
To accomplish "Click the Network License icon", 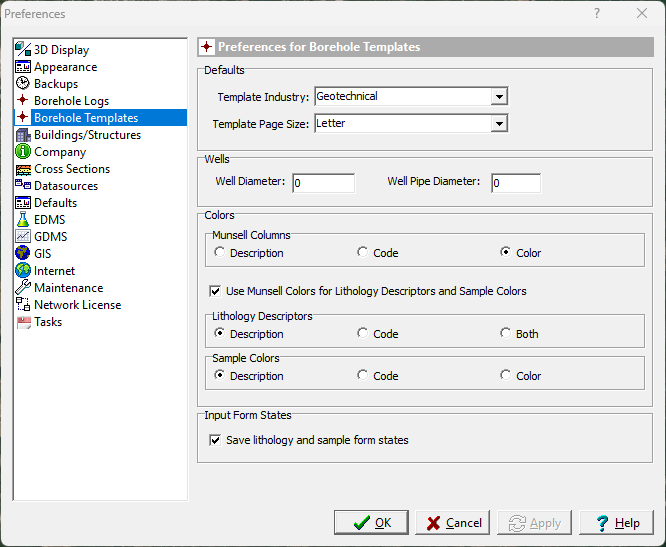I will coord(23,305).
